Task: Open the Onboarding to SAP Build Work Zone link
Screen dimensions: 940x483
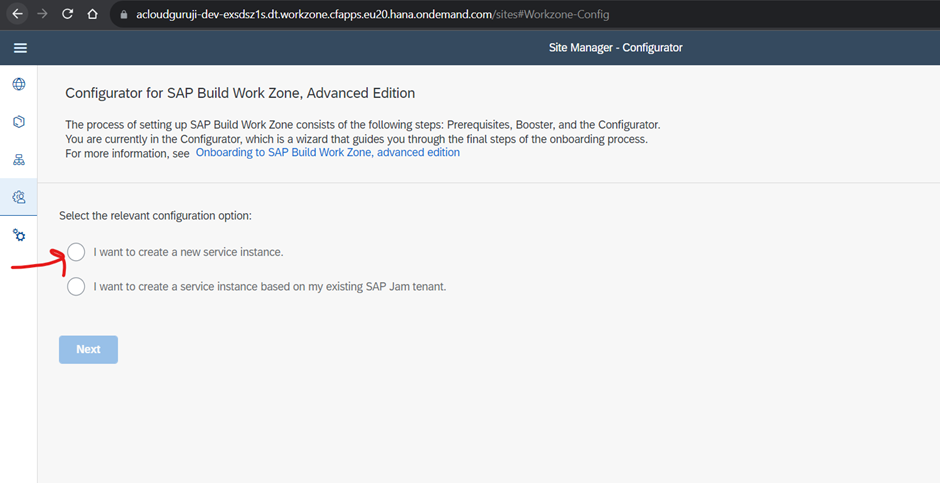Action: click(x=327, y=153)
